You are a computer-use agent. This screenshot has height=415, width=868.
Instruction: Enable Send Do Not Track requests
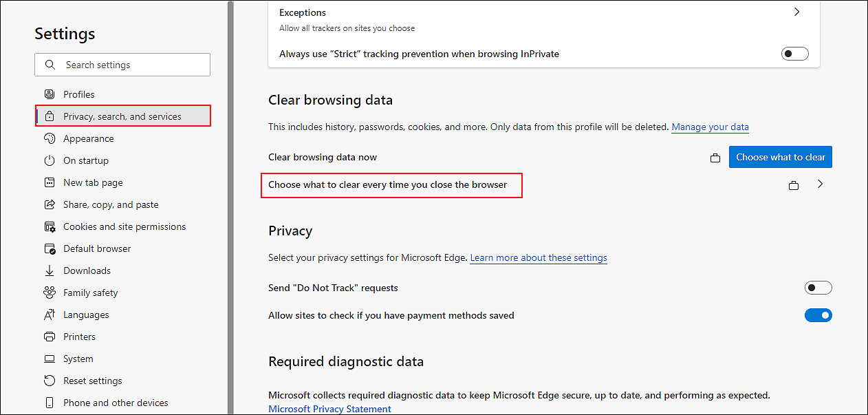pos(818,288)
